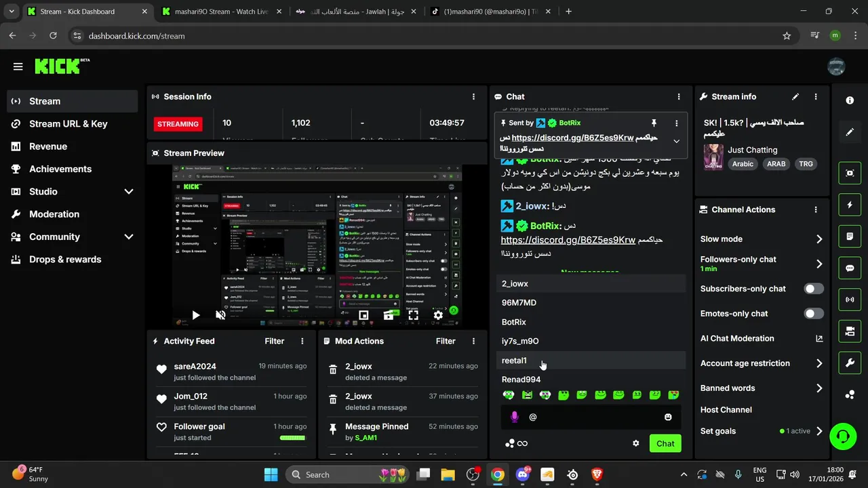Image resolution: width=868 pixels, height=488 pixels.
Task: Click the camera layout icon in right sidebar
Action: click(850, 331)
